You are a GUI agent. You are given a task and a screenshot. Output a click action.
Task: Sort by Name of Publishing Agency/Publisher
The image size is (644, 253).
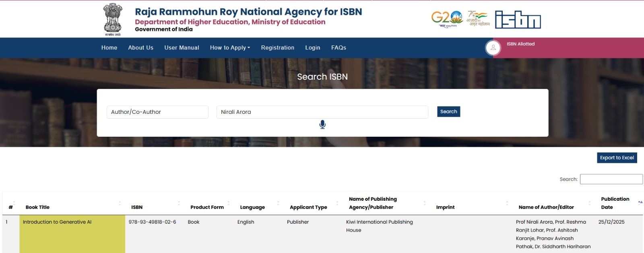(373, 203)
